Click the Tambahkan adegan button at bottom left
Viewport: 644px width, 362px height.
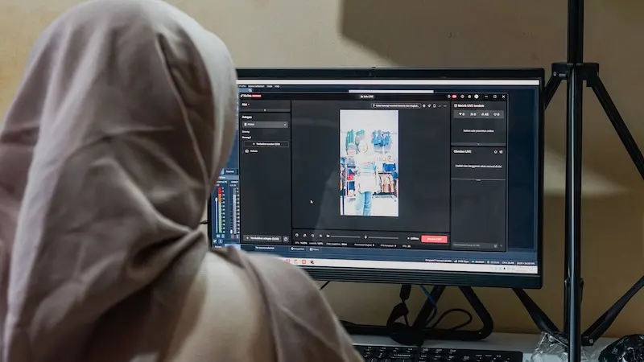click(x=262, y=238)
